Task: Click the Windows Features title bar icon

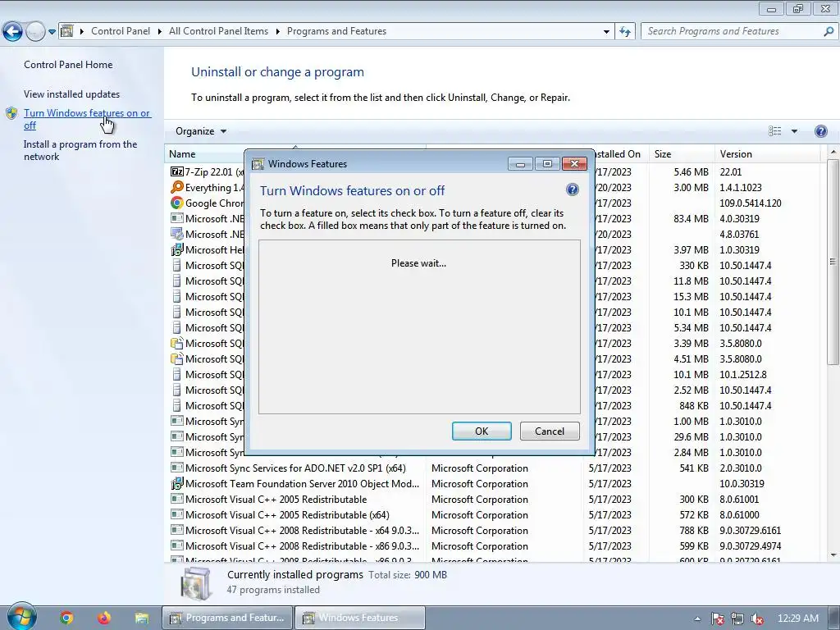Action: tap(258, 164)
